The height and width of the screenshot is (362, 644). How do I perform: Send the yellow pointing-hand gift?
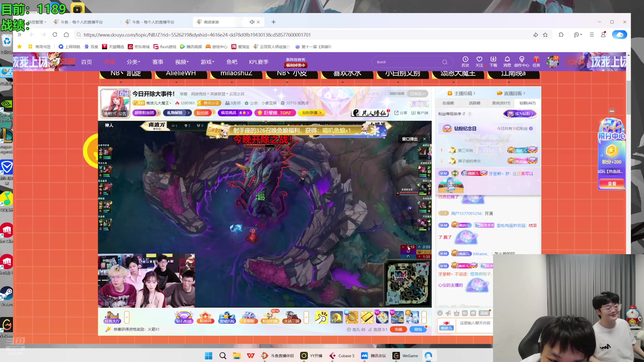tap(321, 317)
